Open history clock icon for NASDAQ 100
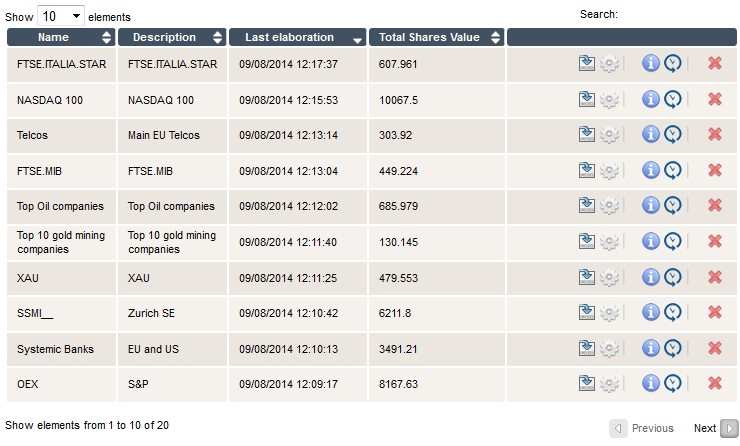The width and height of the screenshot is (740, 446). [x=673, y=100]
